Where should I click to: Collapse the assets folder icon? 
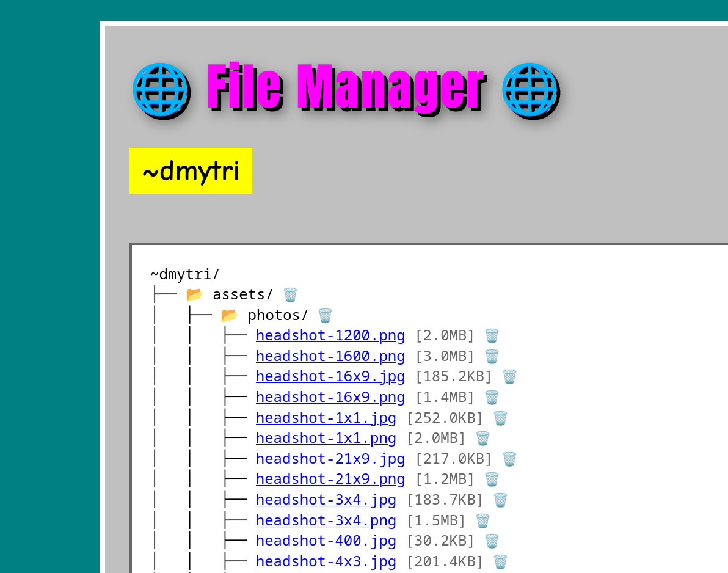coord(194,295)
